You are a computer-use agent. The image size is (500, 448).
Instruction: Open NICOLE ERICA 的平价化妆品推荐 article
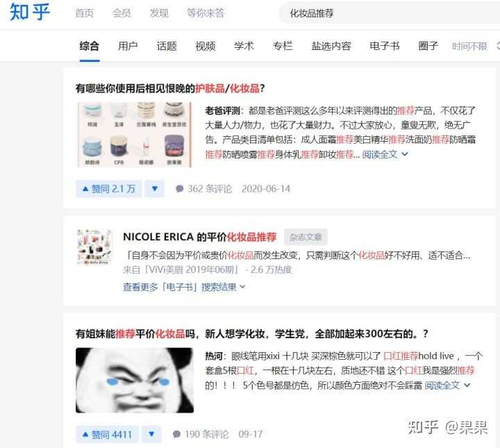[x=199, y=237]
